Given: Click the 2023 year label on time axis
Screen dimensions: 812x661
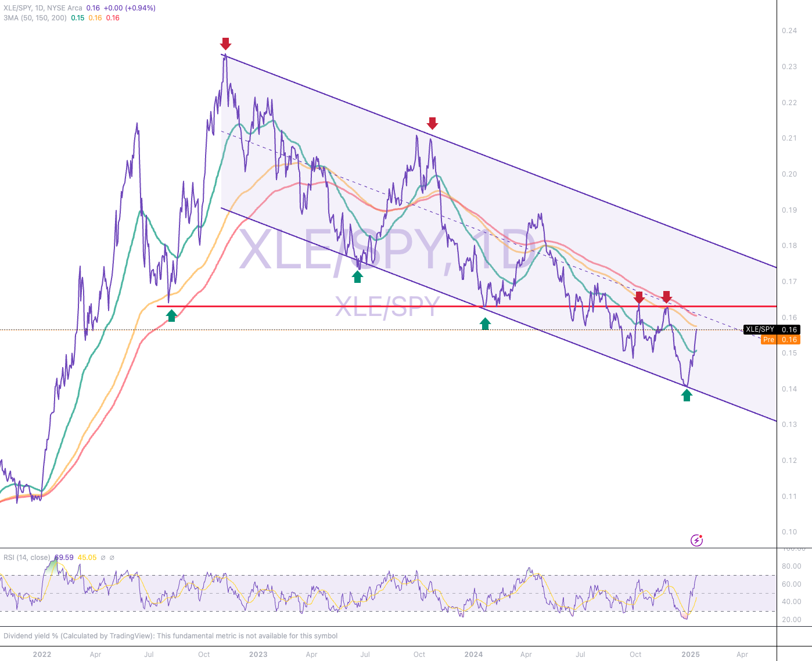Looking at the screenshot, I should tap(258, 655).
